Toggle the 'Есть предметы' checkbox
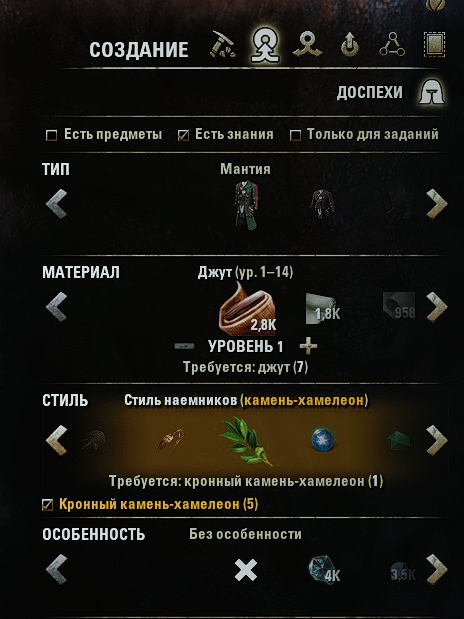 click(x=51, y=135)
